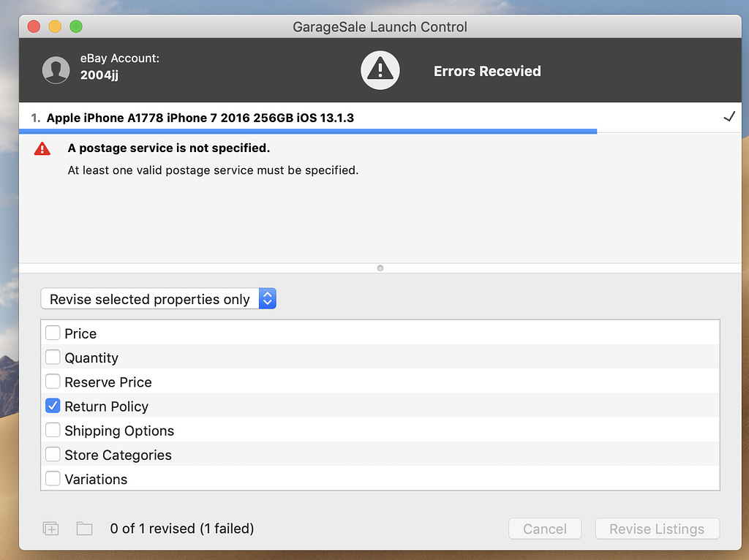This screenshot has width=749, height=560.
Task: Click 'At least one valid postage service' text
Action: click(x=213, y=170)
